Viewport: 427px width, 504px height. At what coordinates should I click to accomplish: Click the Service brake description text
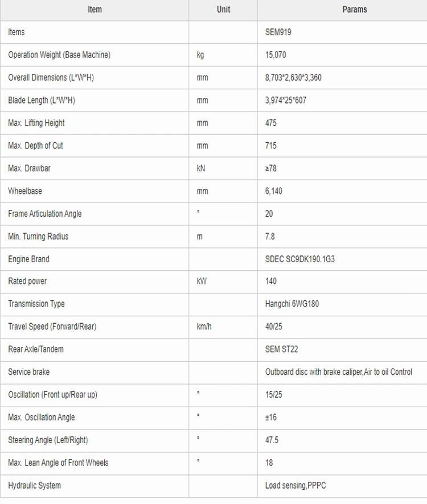point(339,372)
